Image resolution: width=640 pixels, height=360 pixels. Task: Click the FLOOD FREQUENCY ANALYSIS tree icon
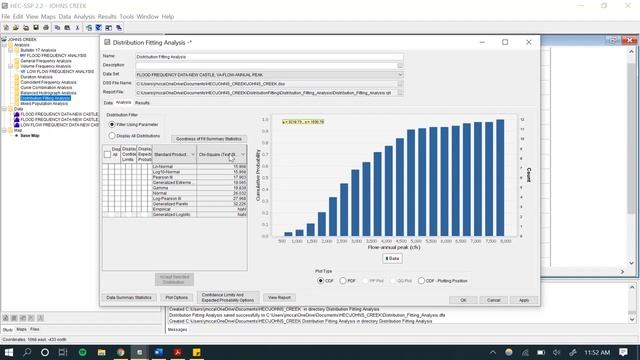[x=23, y=56]
